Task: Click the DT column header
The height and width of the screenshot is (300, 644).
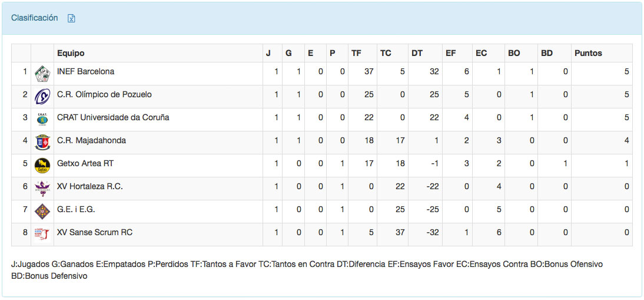Action: [417, 53]
